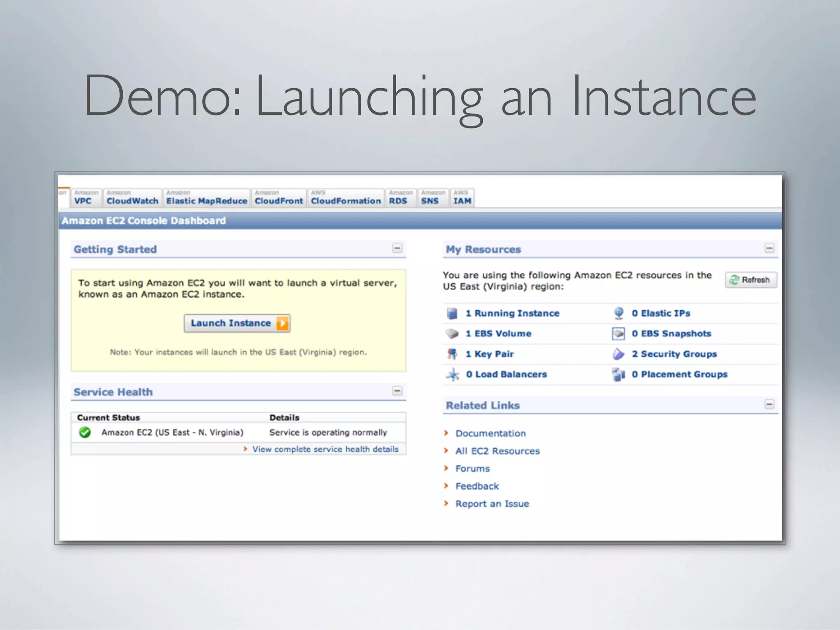Open the Elastic MapReduce tab

pyautogui.click(x=207, y=198)
